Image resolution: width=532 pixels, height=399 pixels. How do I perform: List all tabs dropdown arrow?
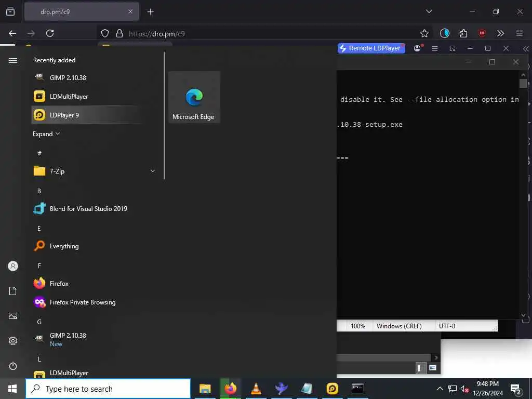coord(429,11)
